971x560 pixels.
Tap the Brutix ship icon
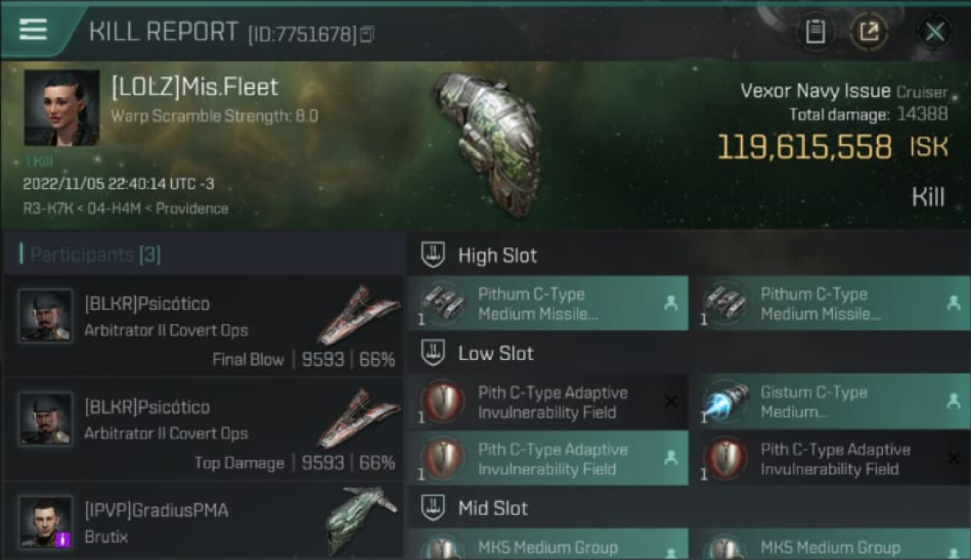coord(362,519)
